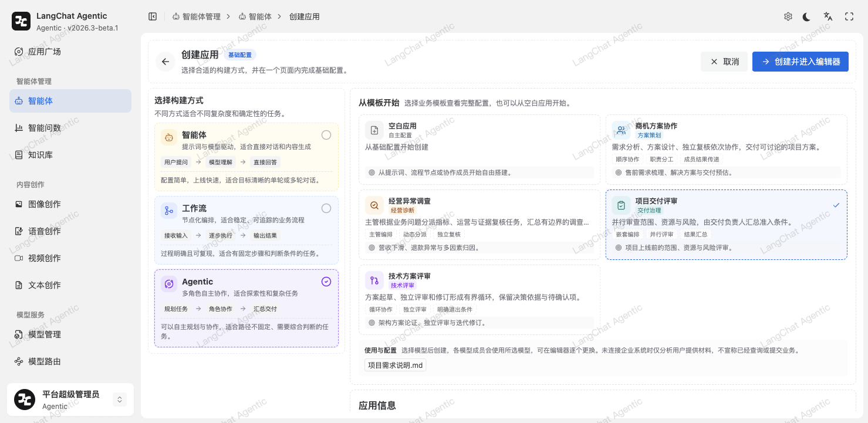Click the LangChat Agentic logo icon
Screen dimensions: 868x423
tap(21, 21)
